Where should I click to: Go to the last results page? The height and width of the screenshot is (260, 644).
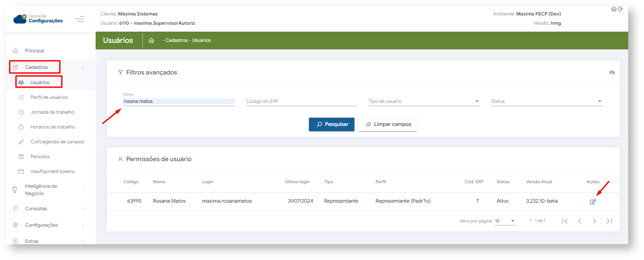tap(609, 221)
